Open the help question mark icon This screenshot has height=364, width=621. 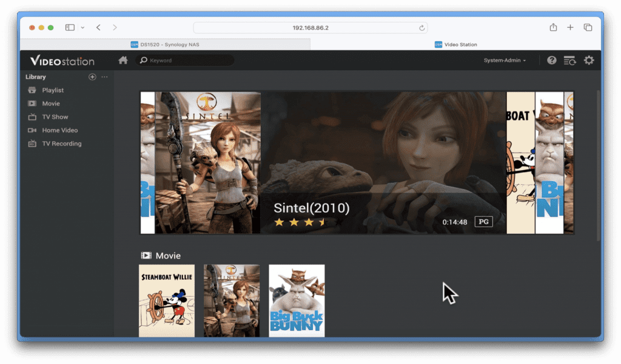pos(552,60)
